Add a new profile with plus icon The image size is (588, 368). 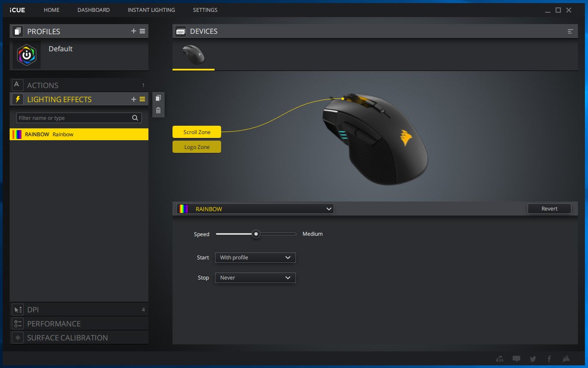(134, 31)
